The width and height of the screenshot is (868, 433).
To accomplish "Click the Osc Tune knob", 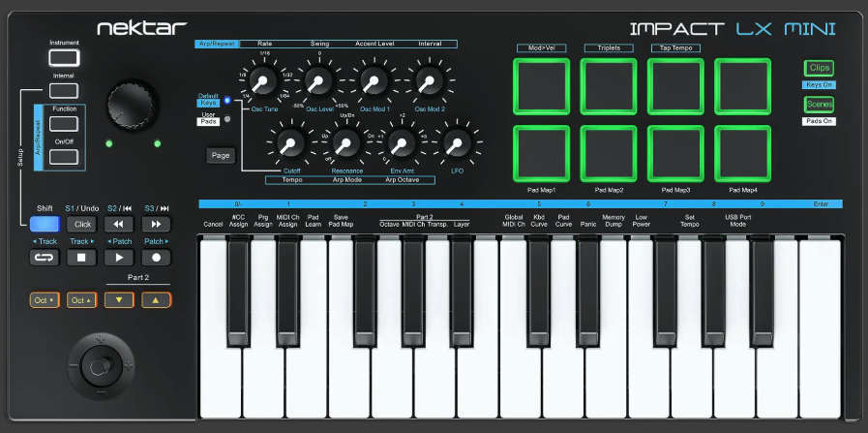I will [262, 82].
